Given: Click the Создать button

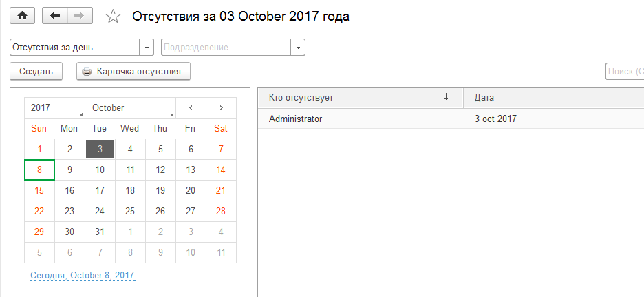Looking at the screenshot, I should click(x=36, y=71).
